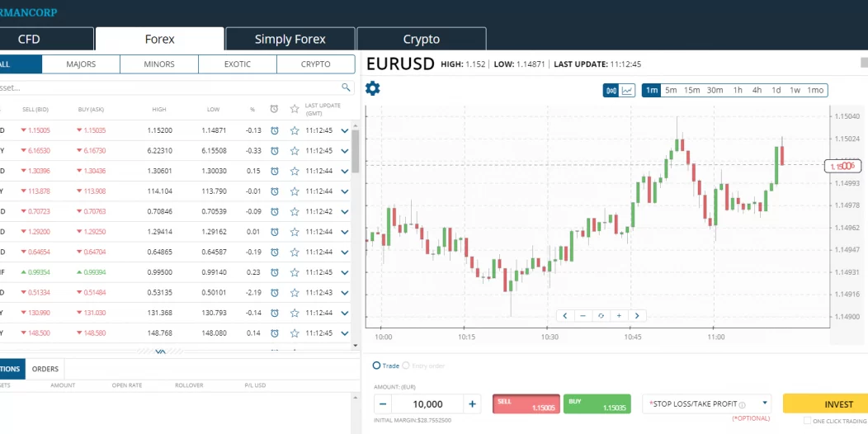Image resolution: width=868 pixels, height=434 pixels.
Task: Click the red SELL 1.15005 button
Action: click(526, 404)
